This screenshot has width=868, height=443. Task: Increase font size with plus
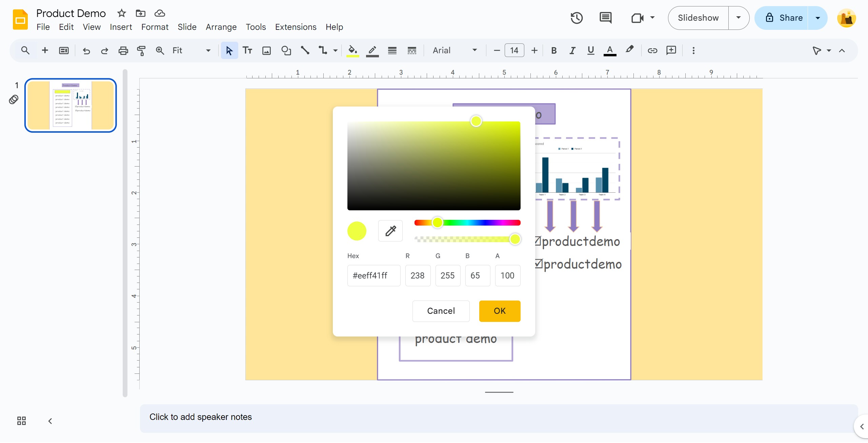click(x=534, y=51)
